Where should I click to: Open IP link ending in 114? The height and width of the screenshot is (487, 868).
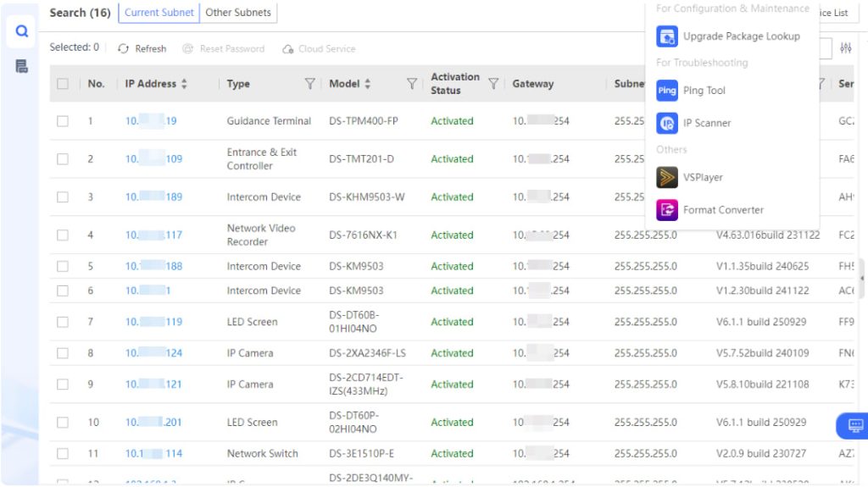[153, 454]
